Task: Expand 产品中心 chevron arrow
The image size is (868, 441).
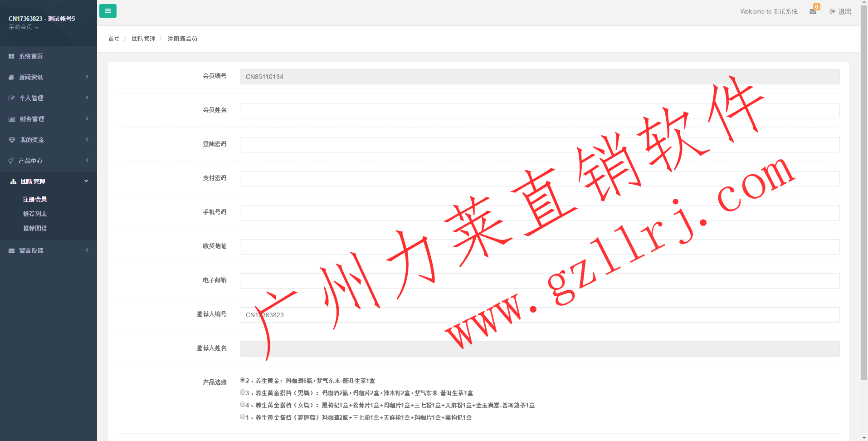Action: tap(87, 160)
